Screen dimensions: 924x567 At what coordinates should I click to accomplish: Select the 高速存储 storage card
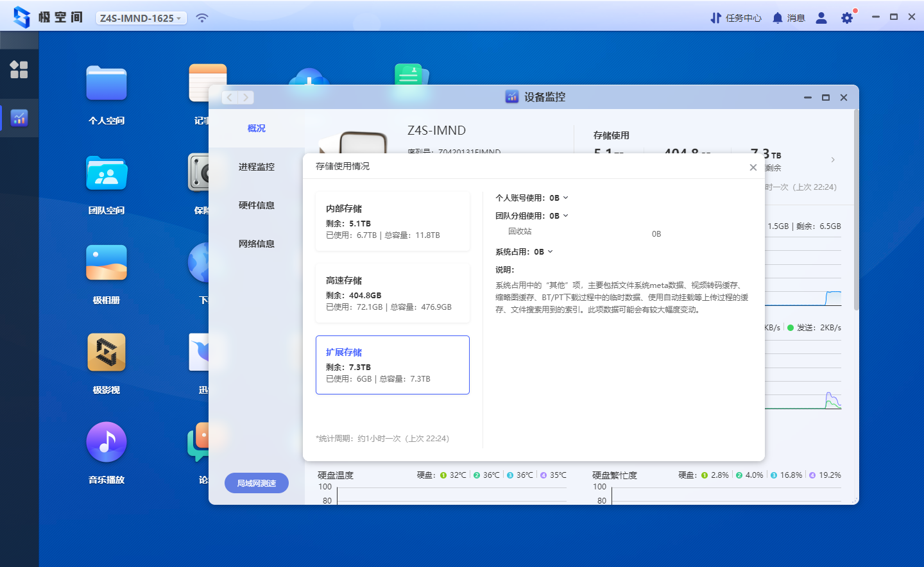coord(393,293)
